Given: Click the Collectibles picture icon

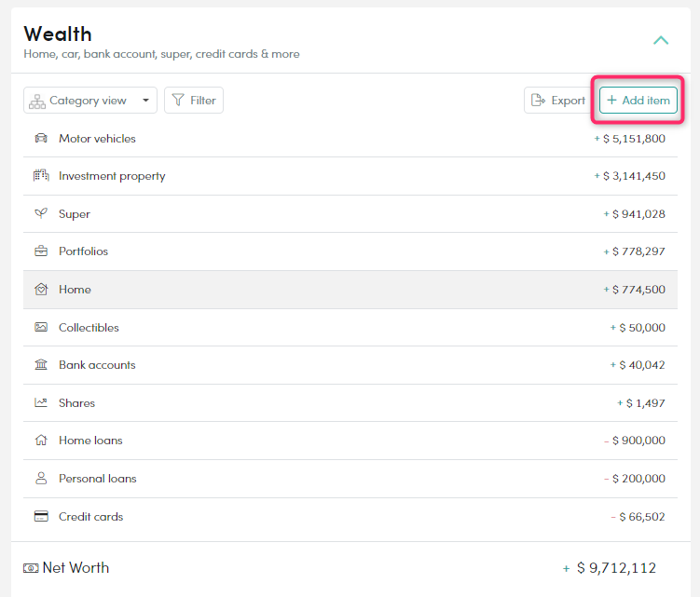Looking at the screenshot, I should 41,327.
